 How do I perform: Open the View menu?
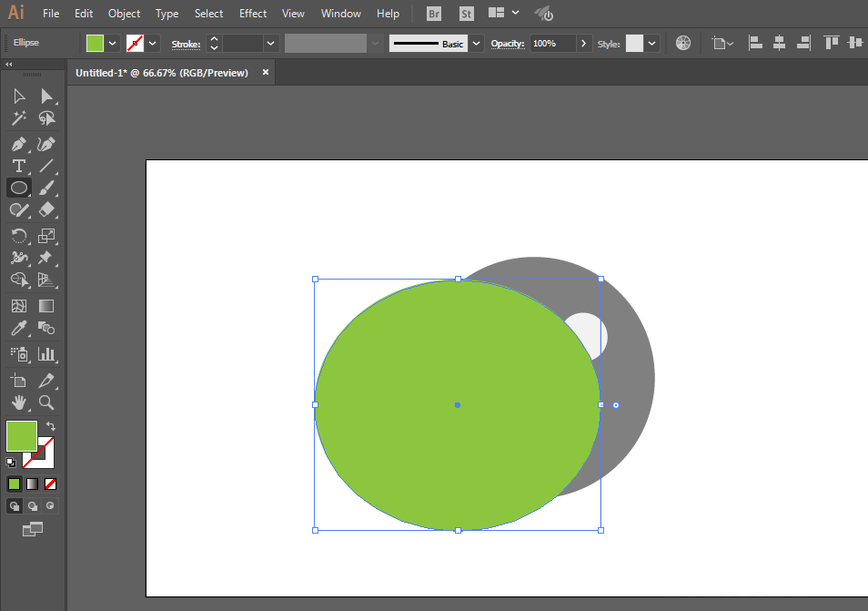pos(293,14)
